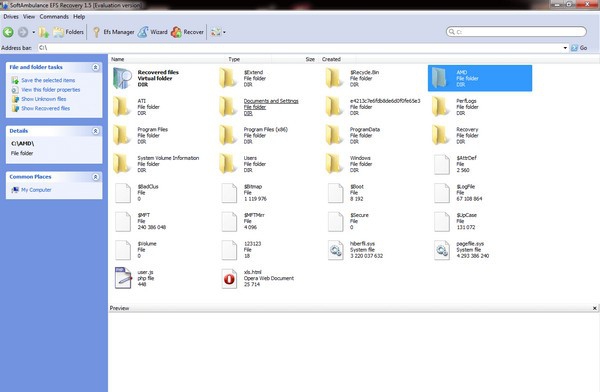Select the $MFT file icon
Viewport: 600px width, 392px height.
(123, 221)
